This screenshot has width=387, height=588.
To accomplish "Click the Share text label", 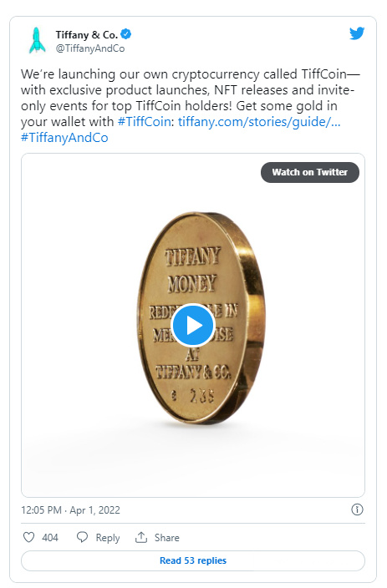I will (166, 537).
